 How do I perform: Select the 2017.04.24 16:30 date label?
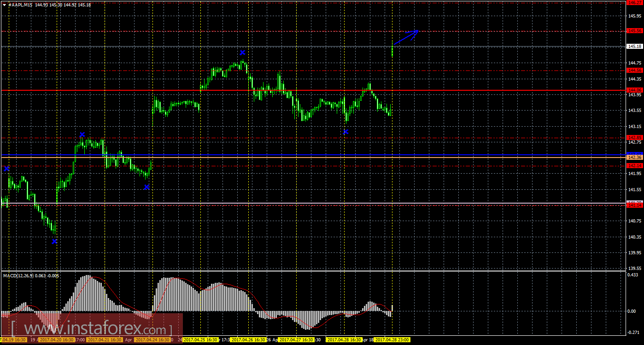click(x=152, y=340)
